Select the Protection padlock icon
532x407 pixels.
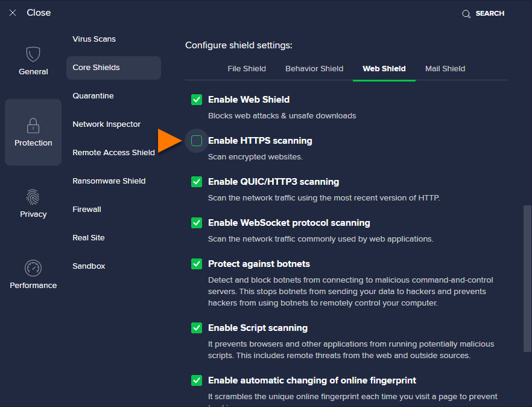click(x=33, y=126)
